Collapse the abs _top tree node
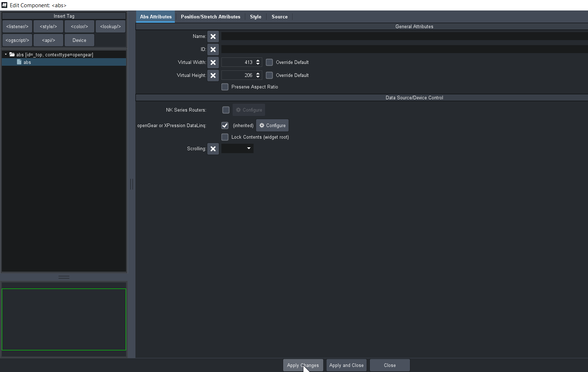Screen dimensions: 588x372 point(6,55)
